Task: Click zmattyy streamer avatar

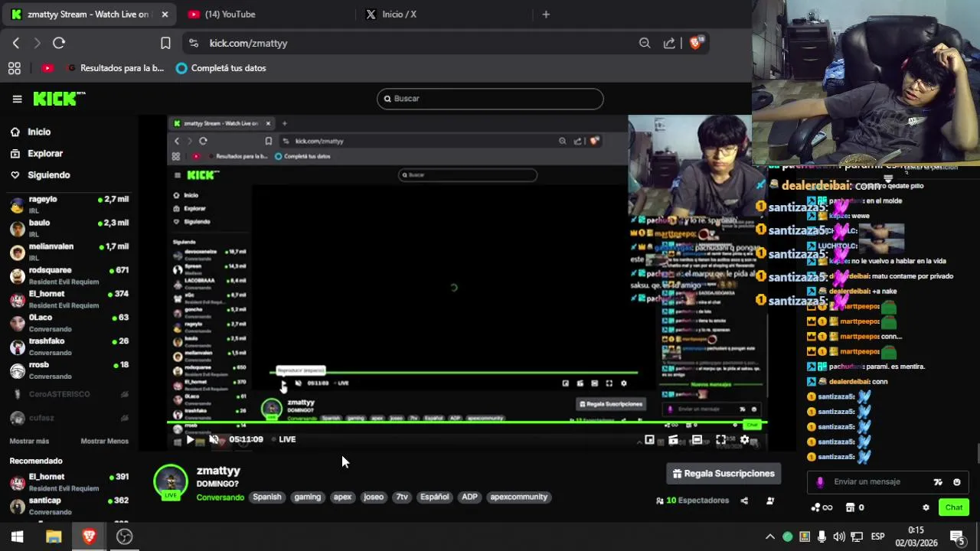Action: tap(171, 482)
